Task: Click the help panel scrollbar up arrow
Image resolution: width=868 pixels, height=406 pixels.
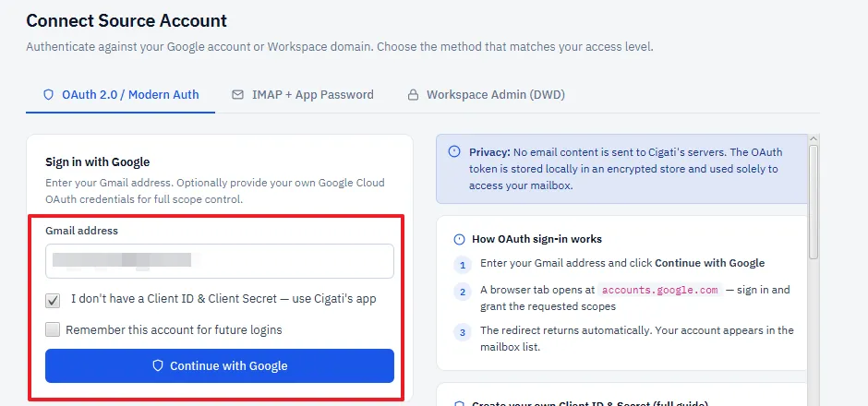Action: (814, 138)
